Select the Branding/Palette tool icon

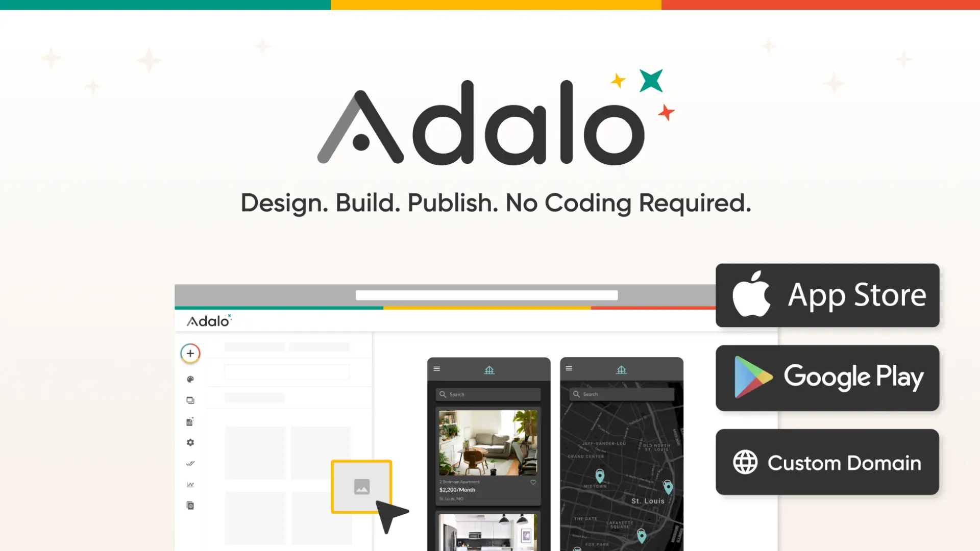[x=190, y=379]
